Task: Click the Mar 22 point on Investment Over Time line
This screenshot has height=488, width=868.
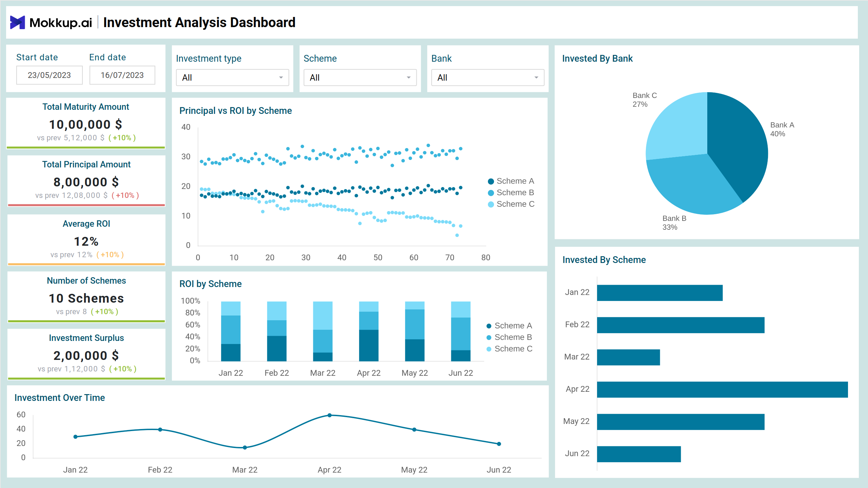Action: coord(245,448)
